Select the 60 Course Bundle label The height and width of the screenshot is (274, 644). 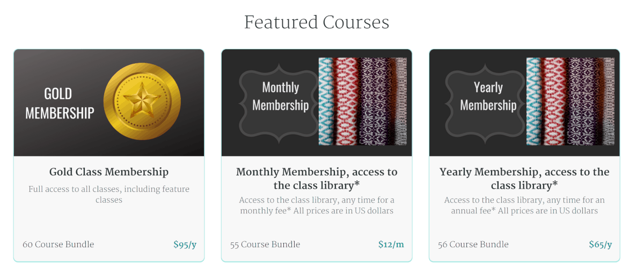(x=58, y=245)
